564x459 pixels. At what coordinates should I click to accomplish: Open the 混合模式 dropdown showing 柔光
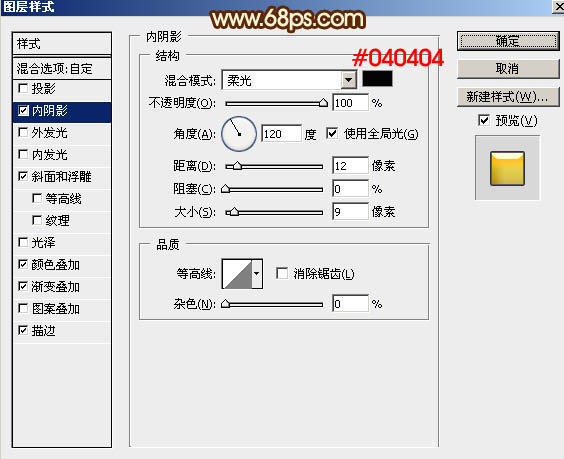[289, 80]
